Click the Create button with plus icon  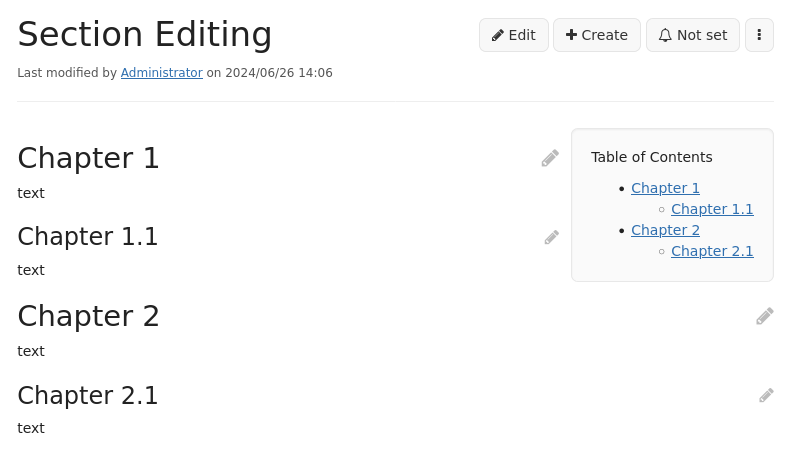597,35
